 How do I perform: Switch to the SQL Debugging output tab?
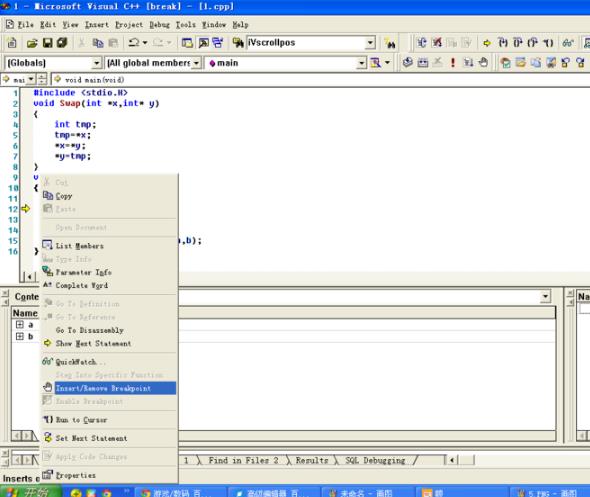pos(375,460)
